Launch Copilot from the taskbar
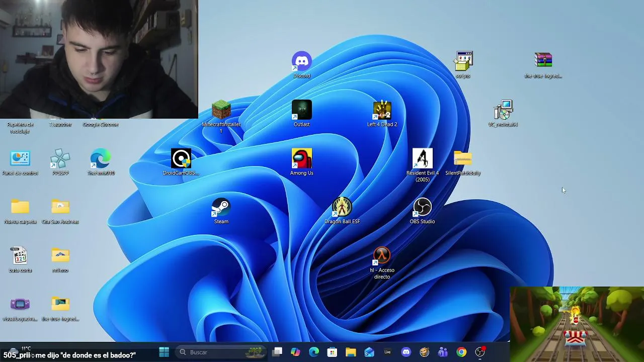 tap(295, 352)
